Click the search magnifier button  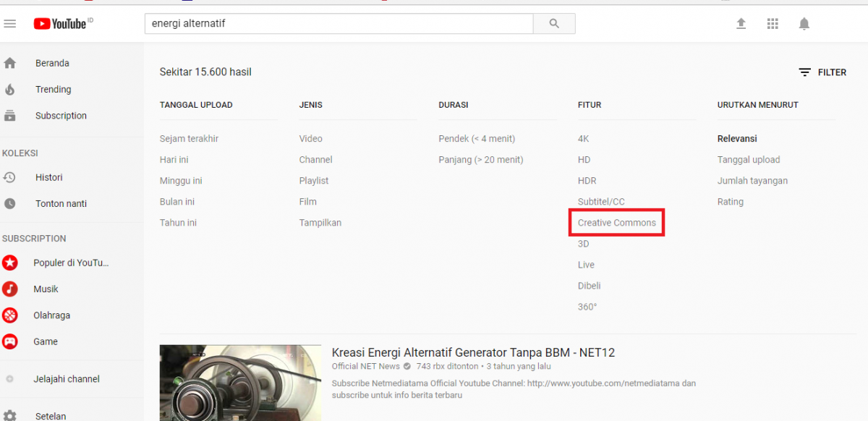tap(553, 23)
